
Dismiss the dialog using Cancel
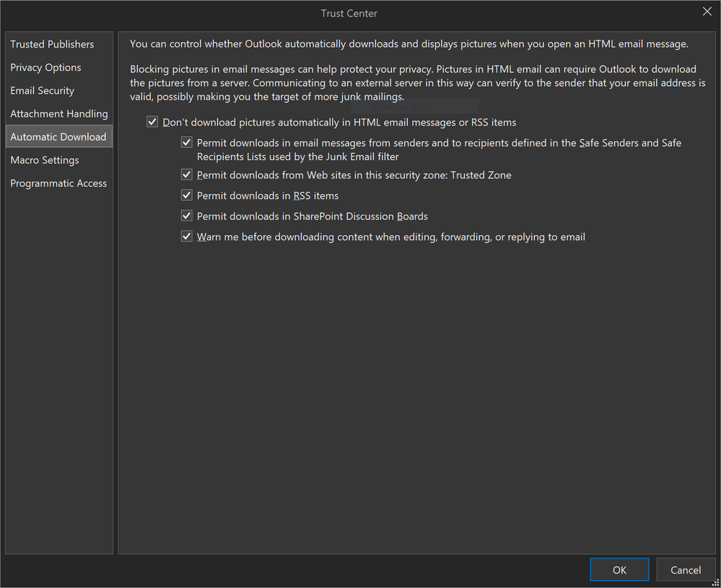point(685,569)
